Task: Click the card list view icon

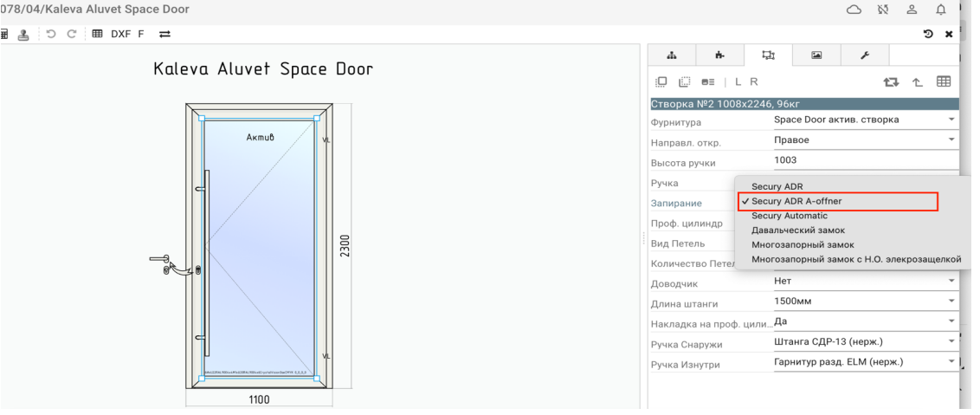Action: (708, 81)
